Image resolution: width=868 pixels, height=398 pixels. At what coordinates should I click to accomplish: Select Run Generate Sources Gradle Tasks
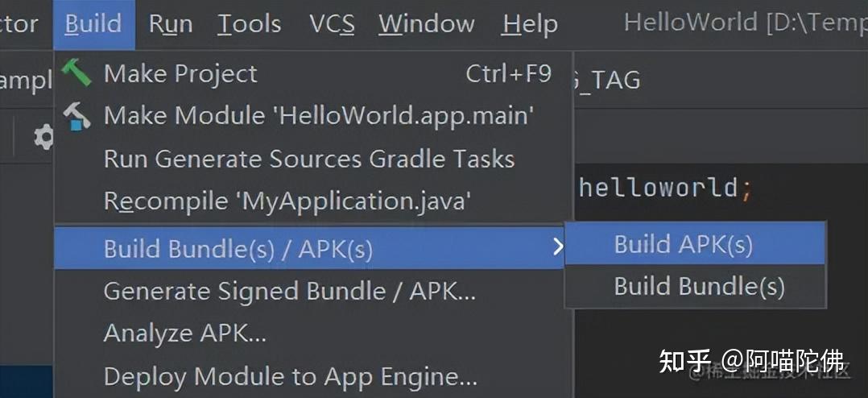click(x=309, y=159)
